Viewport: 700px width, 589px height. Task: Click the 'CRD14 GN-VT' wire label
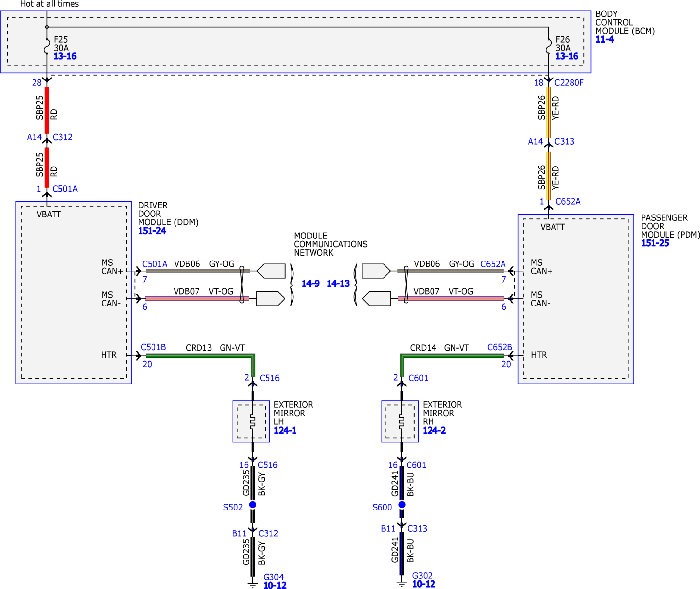tap(439, 348)
